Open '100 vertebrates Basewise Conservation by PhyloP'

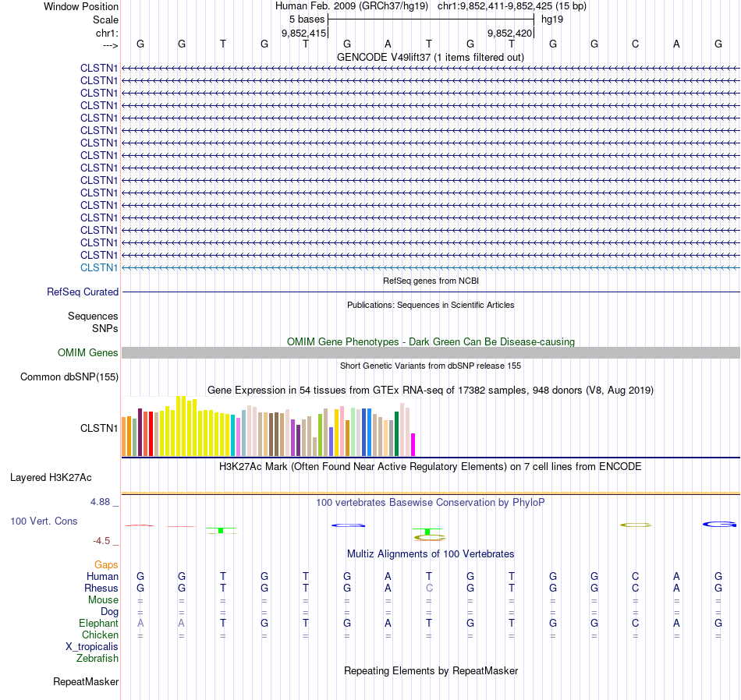[x=431, y=503]
